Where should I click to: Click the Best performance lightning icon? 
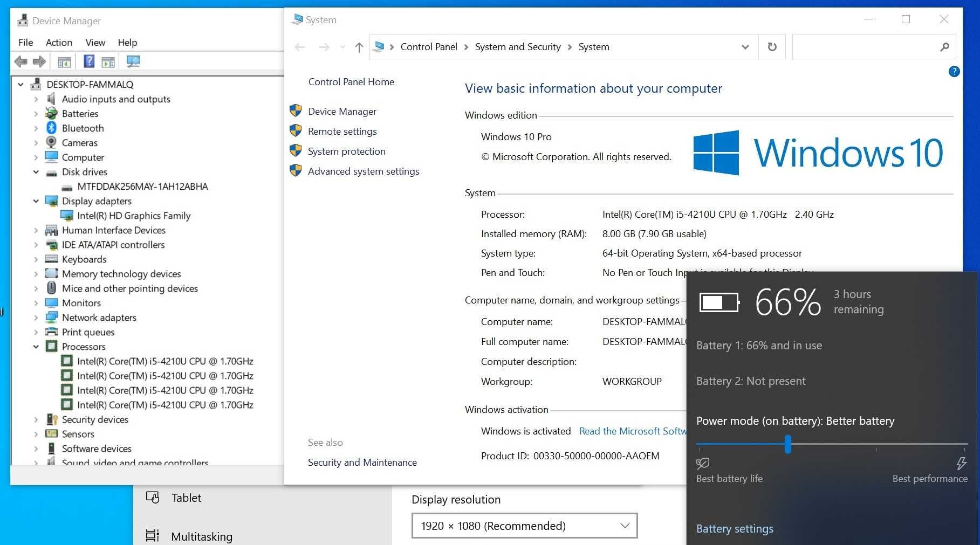point(961,463)
